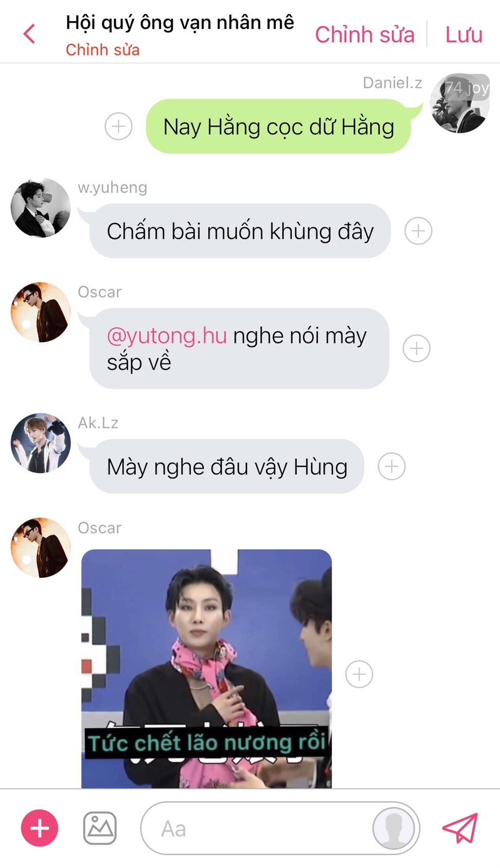Click plus icon beside '@yutong.hu' message
The width and height of the screenshot is (500, 868).
coord(416,349)
